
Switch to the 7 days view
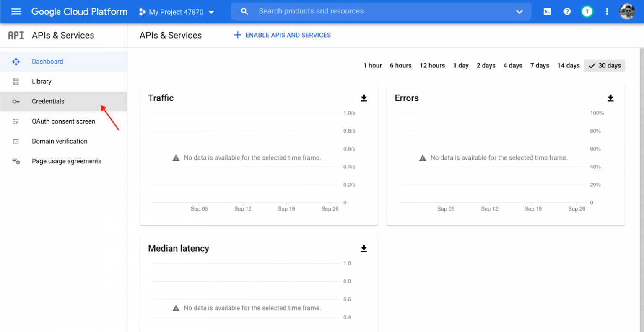tap(540, 65)
